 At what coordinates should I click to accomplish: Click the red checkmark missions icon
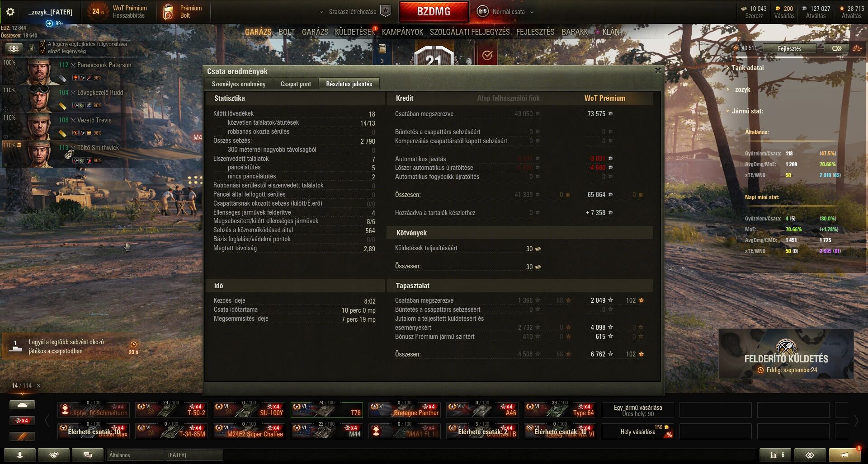coord(487,55)
